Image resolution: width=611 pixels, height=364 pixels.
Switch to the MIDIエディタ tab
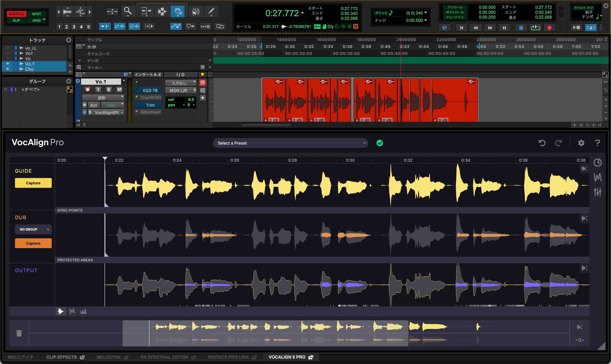[20, 357]
